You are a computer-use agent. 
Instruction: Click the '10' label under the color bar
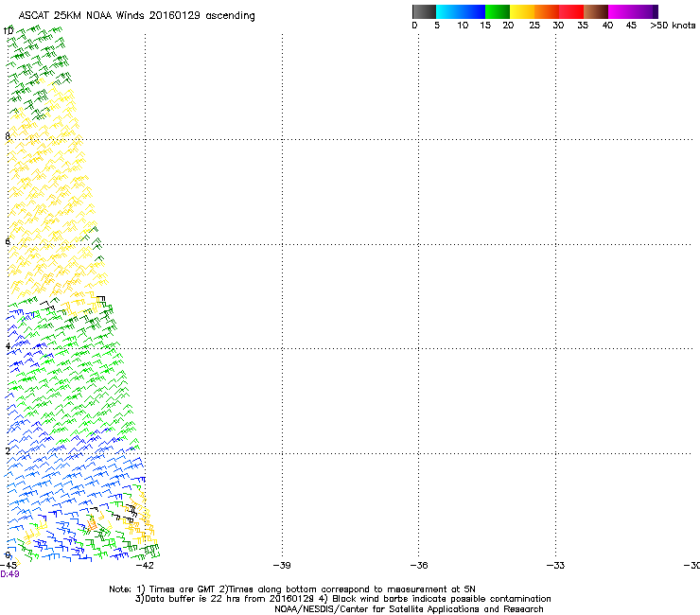[x=463, y=26]
